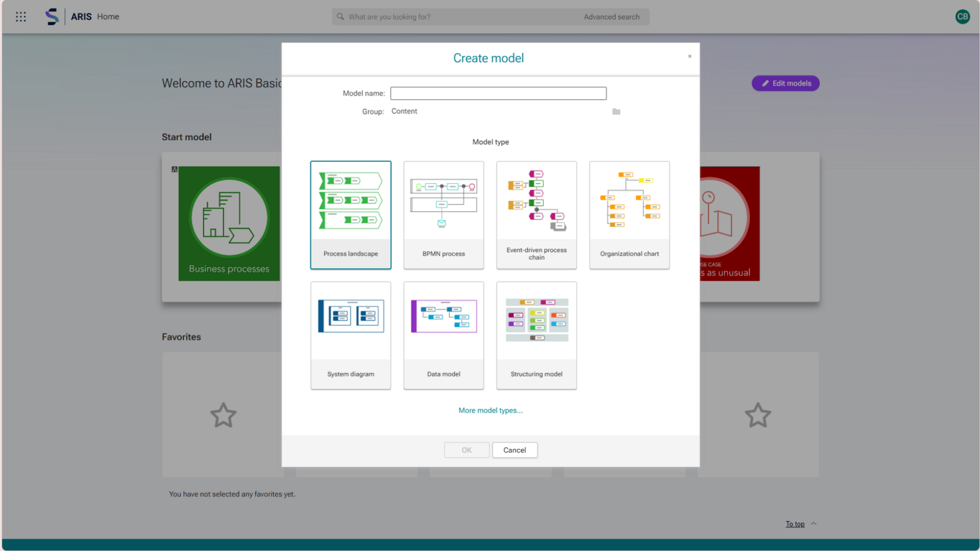This screenshot has height=551, width=980.
Task: Toggle the left empty favorite star
Action: pyautogui.click(x=223, y=415)
